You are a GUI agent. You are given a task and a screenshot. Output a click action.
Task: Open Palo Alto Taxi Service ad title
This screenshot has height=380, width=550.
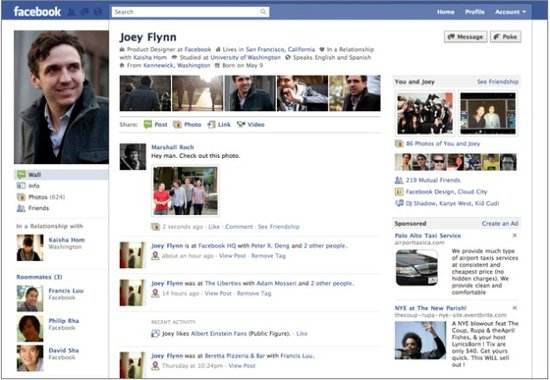coord(428,236)
